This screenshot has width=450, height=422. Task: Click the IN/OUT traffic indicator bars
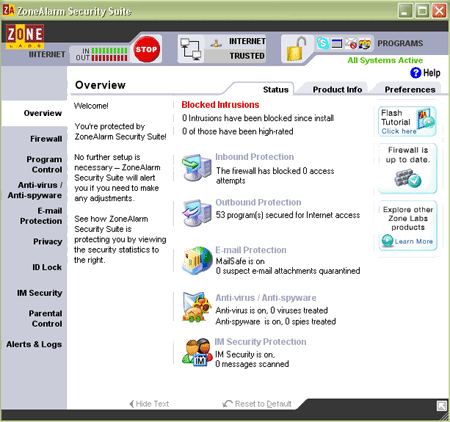point(109,54)
